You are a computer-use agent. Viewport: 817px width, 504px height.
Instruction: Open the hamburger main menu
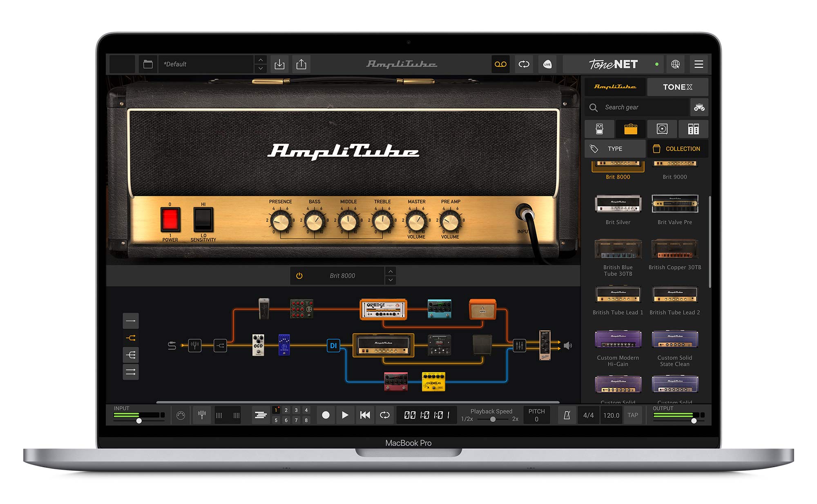(699, 64)
